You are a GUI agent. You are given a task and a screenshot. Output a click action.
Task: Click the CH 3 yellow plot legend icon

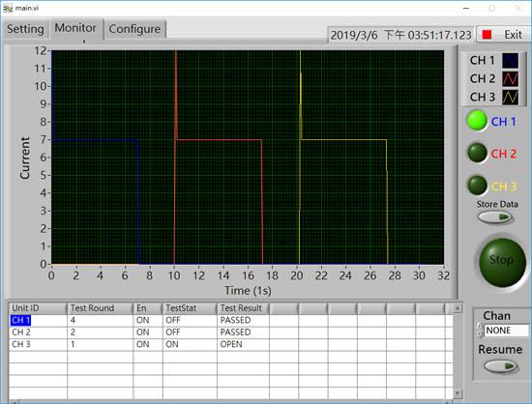coord(510,98)
